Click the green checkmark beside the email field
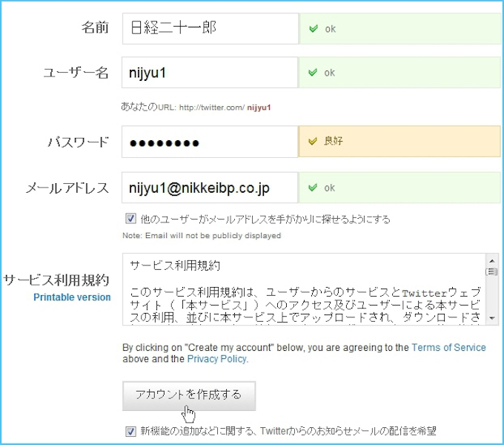The image size is (504, 445). [314, 188]
